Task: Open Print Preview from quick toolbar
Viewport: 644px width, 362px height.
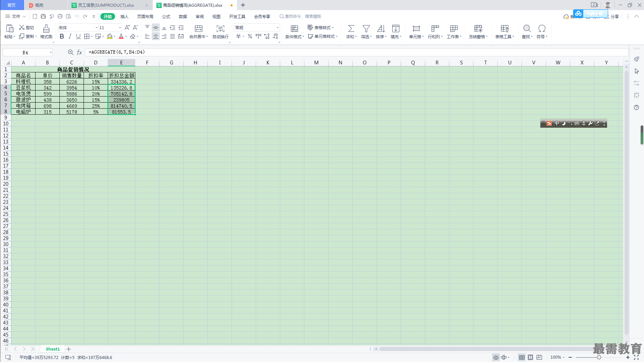Action: 68,16
